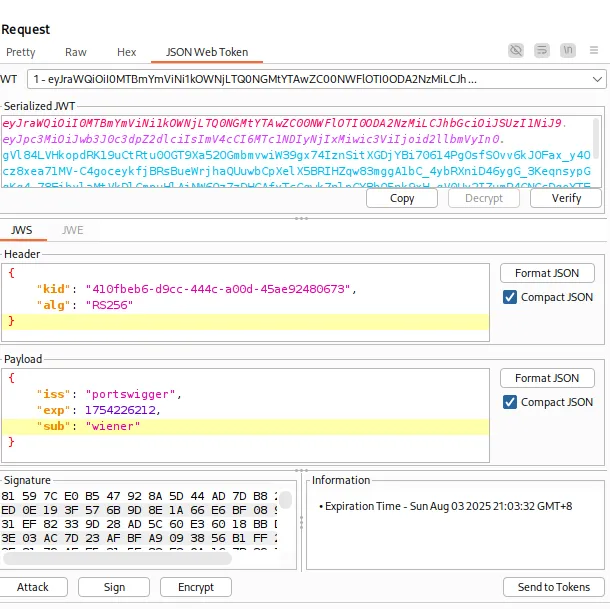Toggle word wrap icon

tap(542, 51)
